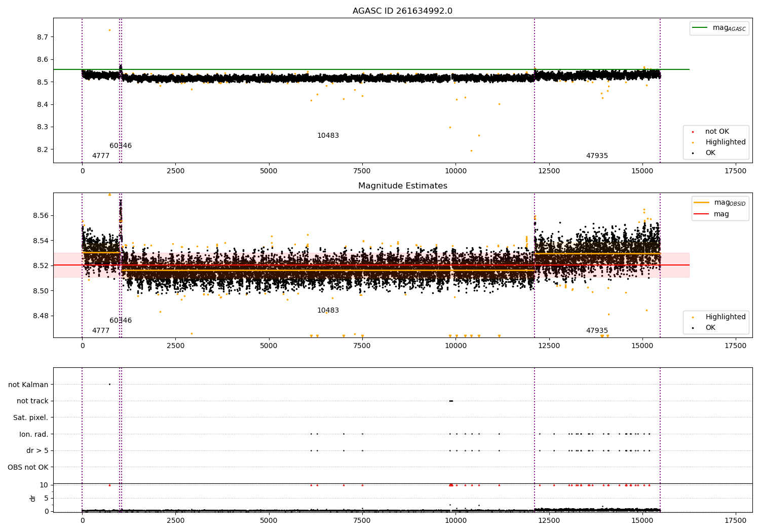The width and height of the screenshot is (760, 532).
Task: Click x-tick '12500' under middle plot
Action: tap(549, 346)
